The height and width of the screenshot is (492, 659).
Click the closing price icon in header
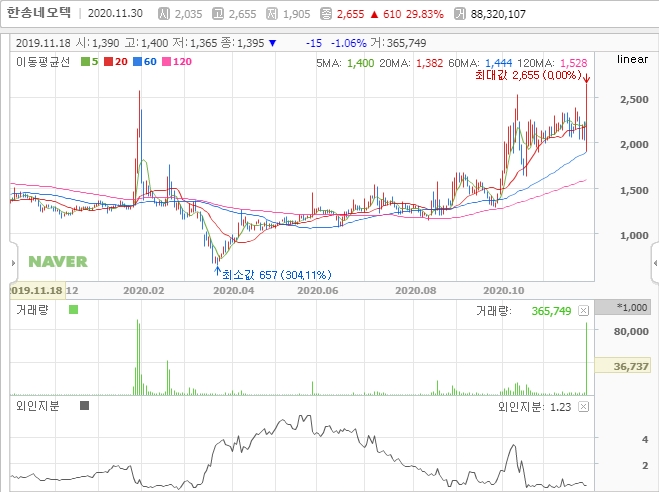point(326,14)
